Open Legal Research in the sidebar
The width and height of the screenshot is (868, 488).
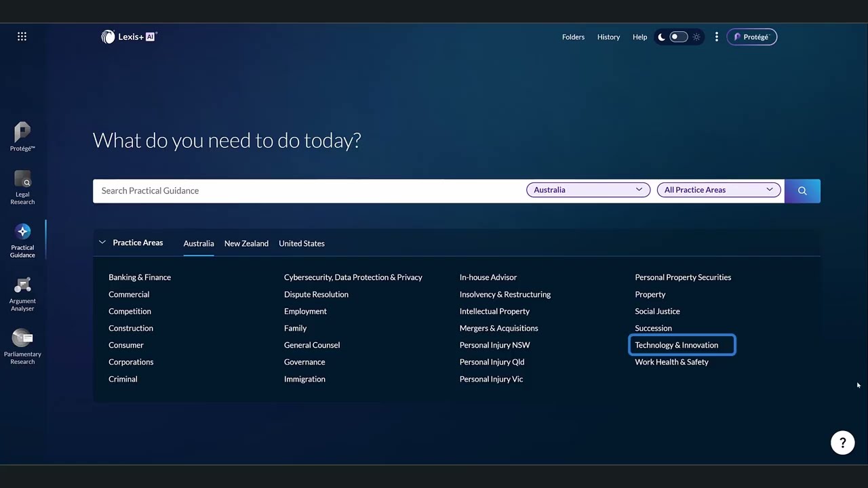pos(22,188)
